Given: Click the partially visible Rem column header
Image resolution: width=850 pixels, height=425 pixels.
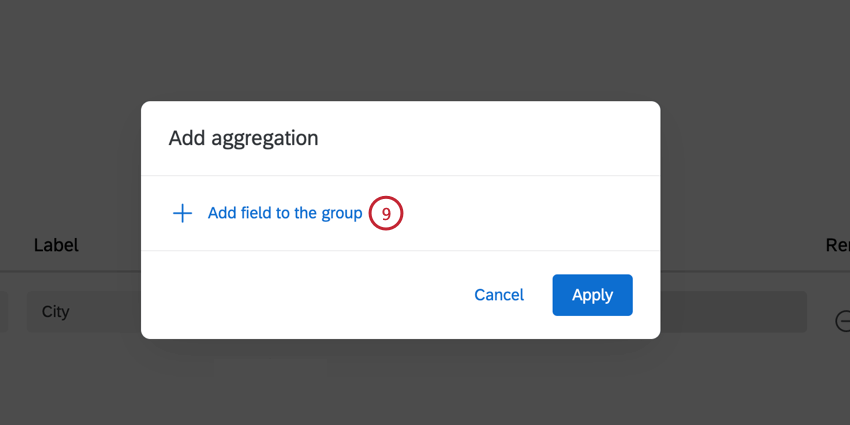Looking at the screenshot, I should (x=837, y=245).
